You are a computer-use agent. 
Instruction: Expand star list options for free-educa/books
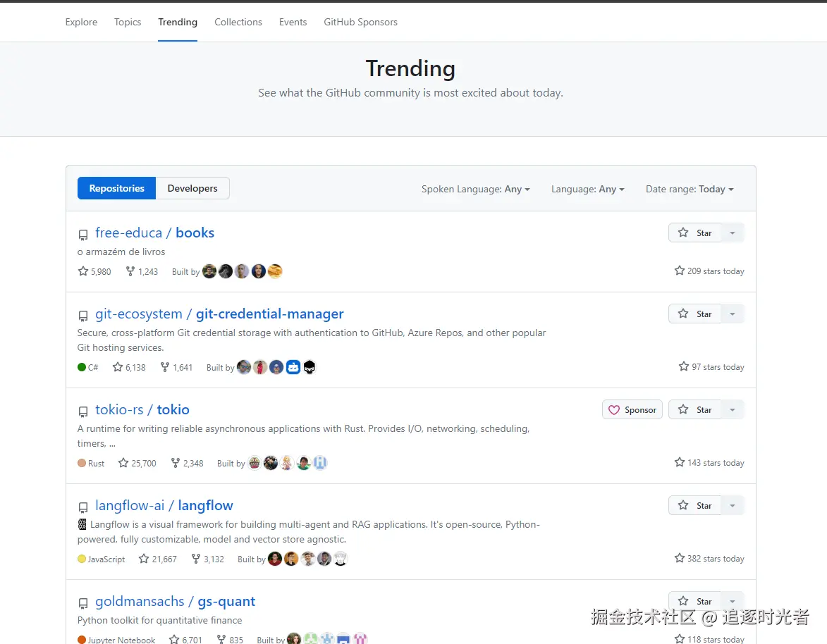[x=733, y=233]
